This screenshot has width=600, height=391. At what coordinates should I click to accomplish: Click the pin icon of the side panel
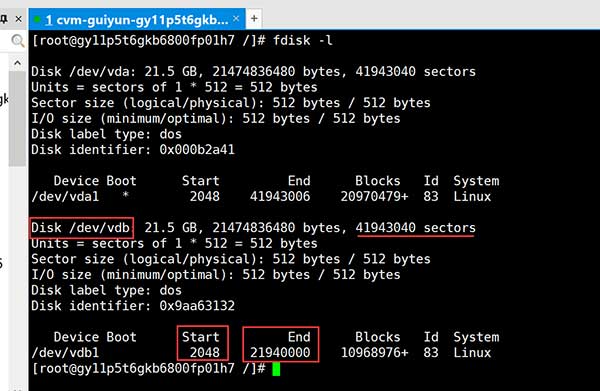[3, 19]
